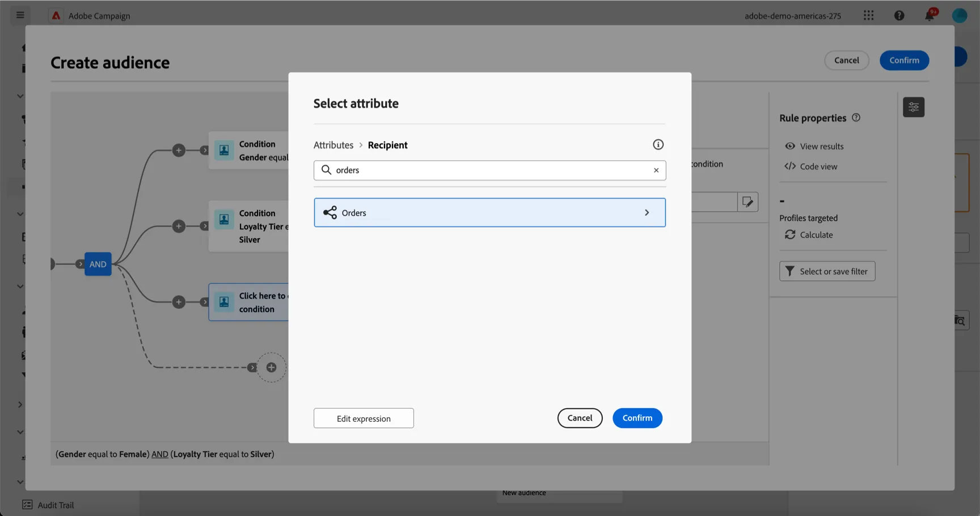
Task: Click the plus before Gender condition
Action: pos(179,150)
